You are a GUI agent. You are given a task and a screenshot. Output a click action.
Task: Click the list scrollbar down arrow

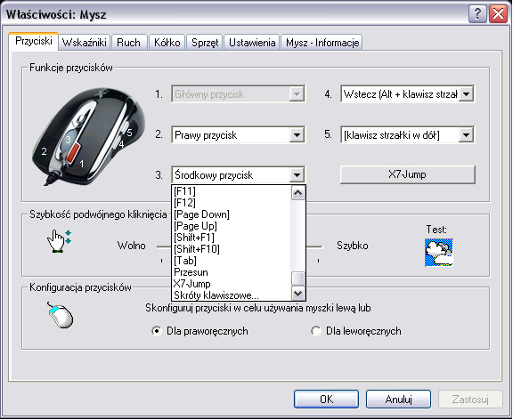click(298, 293)
